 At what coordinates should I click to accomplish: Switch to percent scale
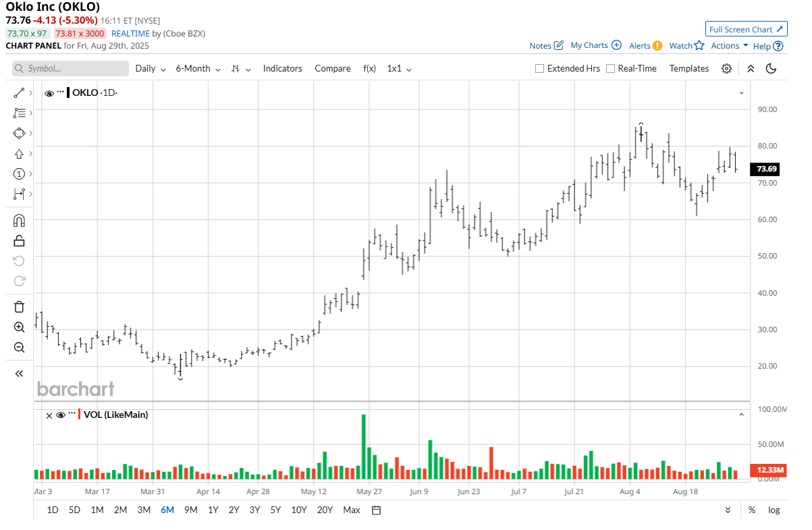(x=751, y=510)
